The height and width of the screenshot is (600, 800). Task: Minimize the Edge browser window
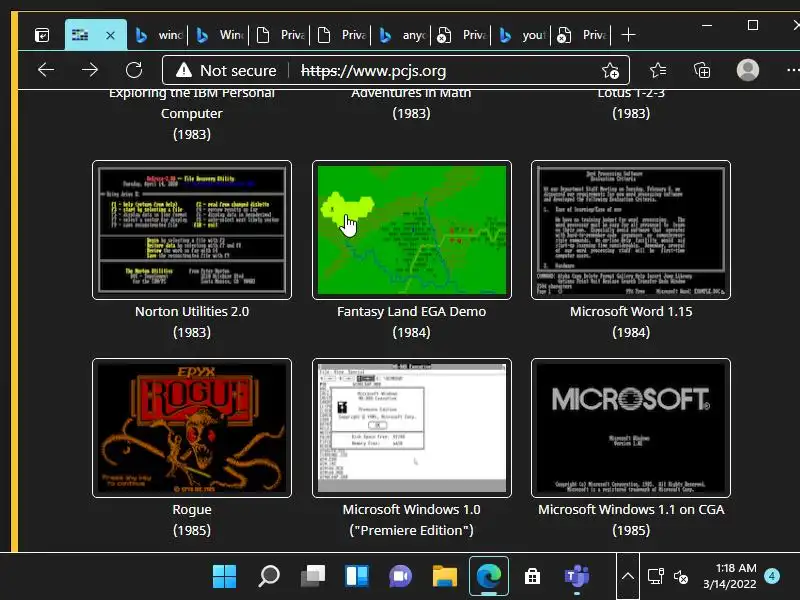[707, 25]
